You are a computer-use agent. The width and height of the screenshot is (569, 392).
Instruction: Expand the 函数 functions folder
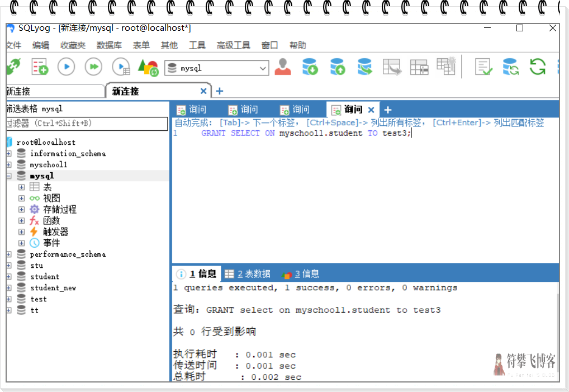(x=21, y=221)
